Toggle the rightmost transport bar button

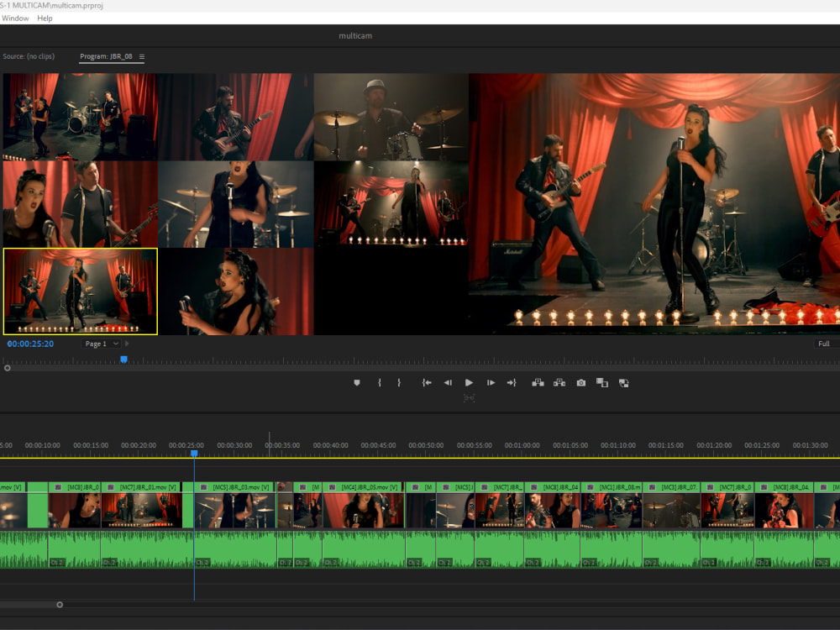click(x=623, y=383)
